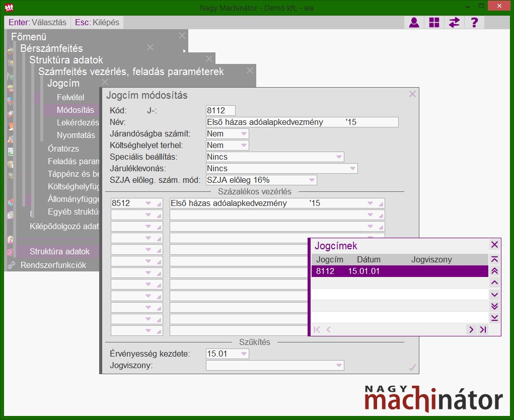The height and width of the screenshot is (420, 514).
Task: Expand Speciális beállítás dropdown
Action: click(x=339, y=157)
